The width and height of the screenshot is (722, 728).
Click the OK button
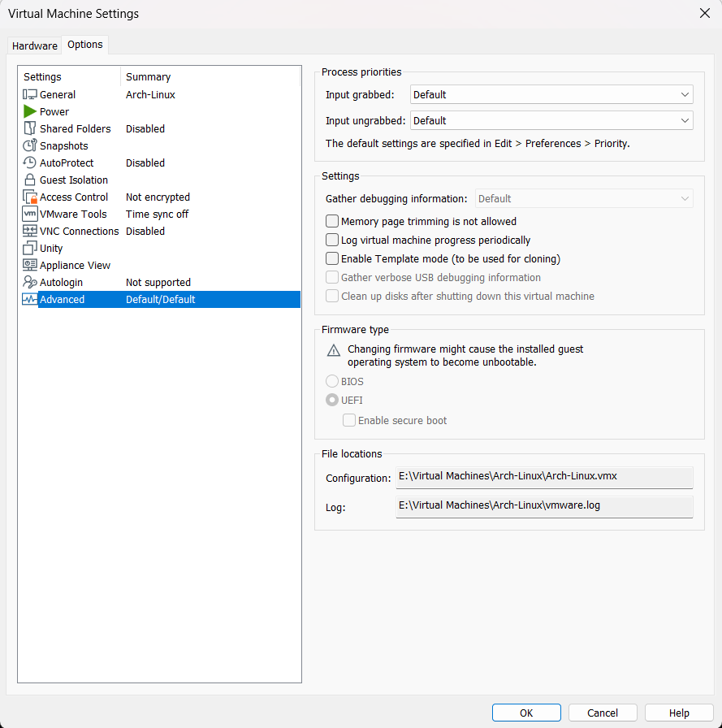click(526, 713)
